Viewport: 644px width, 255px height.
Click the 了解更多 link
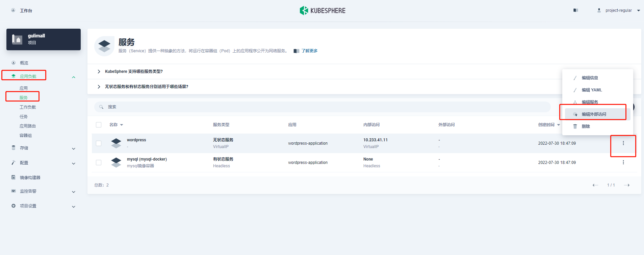(x=310, y=51)
